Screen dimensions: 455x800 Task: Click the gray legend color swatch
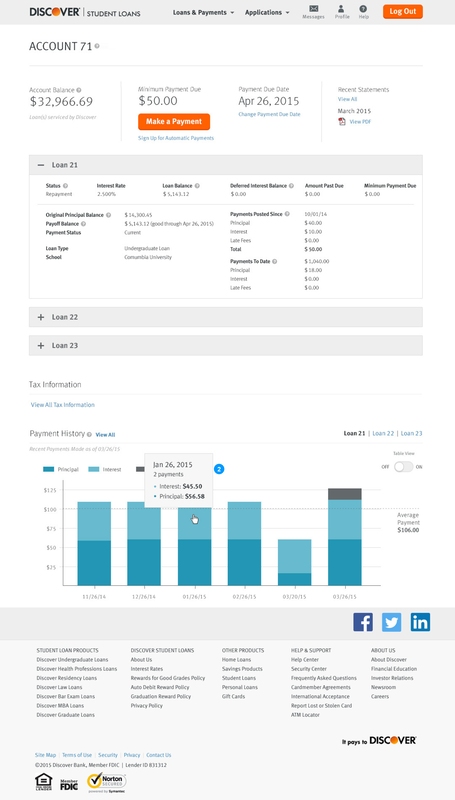click(x=140, y=469)
